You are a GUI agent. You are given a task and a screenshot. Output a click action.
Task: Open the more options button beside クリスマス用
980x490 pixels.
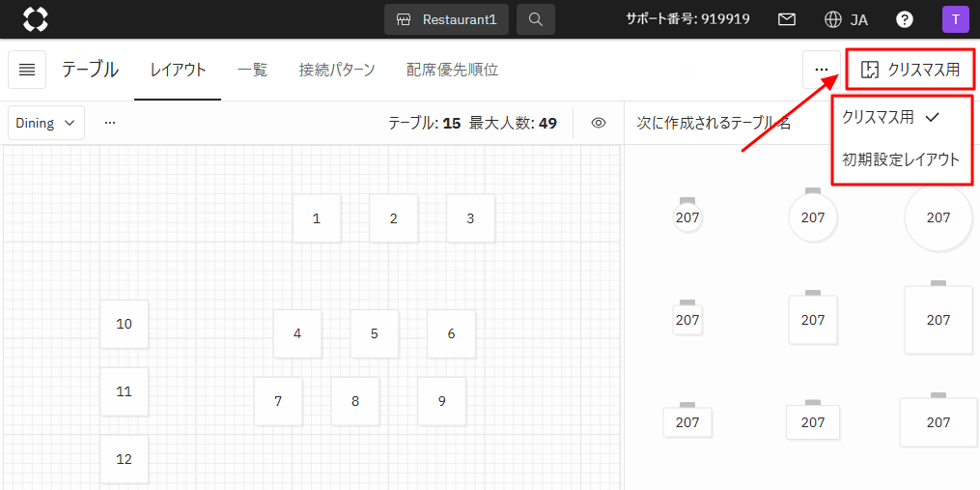pos(822,70)
